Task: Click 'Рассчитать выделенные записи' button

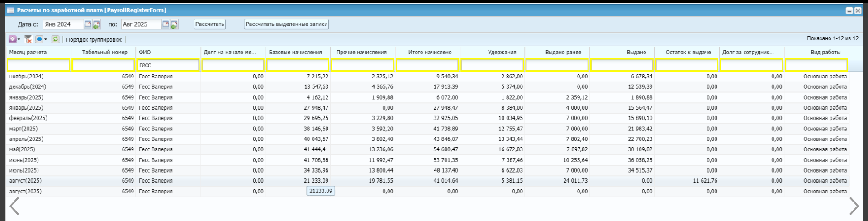Action: click(x=286, y=24)
